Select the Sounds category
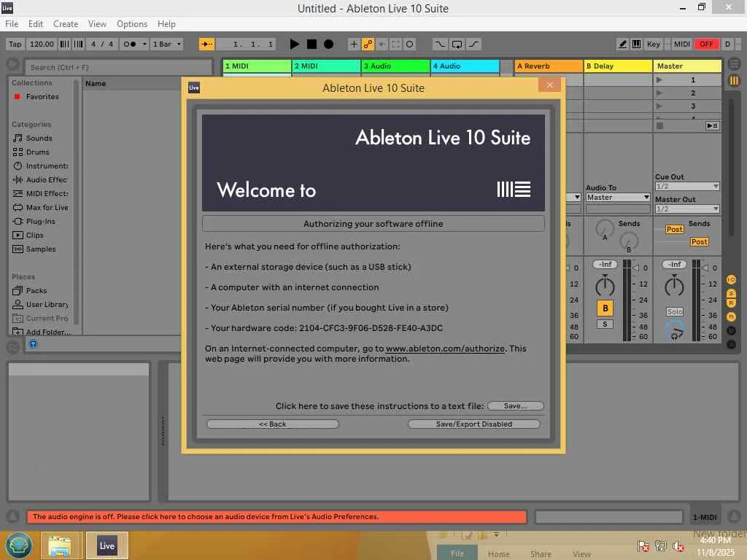This screenshot has height=560, width=747. (x=39, y=138)
